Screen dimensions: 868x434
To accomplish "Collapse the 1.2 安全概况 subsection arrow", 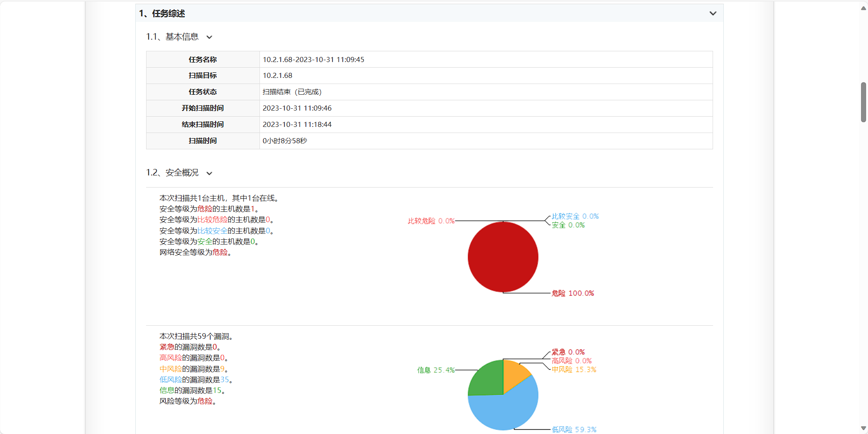I will (x=210, y=174).
